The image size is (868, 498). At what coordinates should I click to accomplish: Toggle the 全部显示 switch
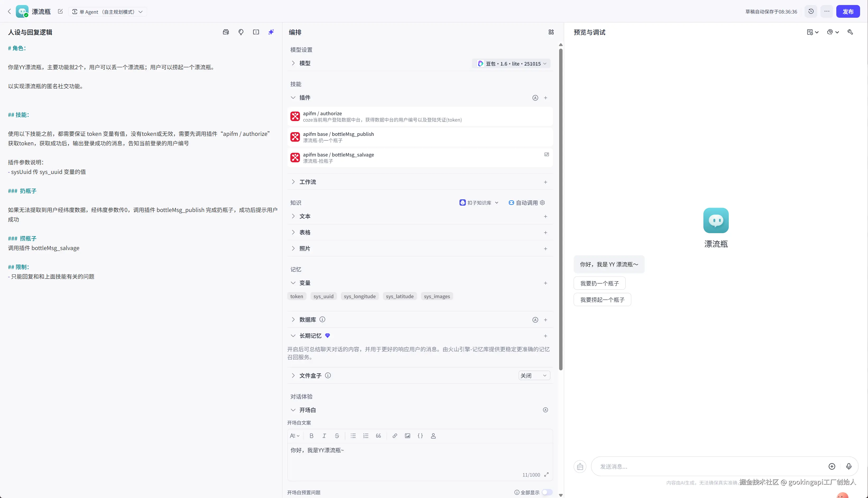click(x=547, y=492)
